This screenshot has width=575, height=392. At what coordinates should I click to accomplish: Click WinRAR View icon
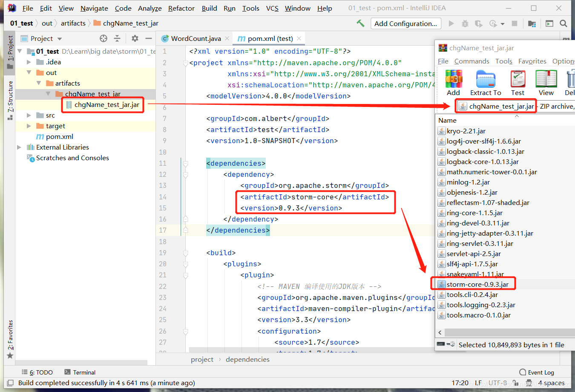[546, 84]
